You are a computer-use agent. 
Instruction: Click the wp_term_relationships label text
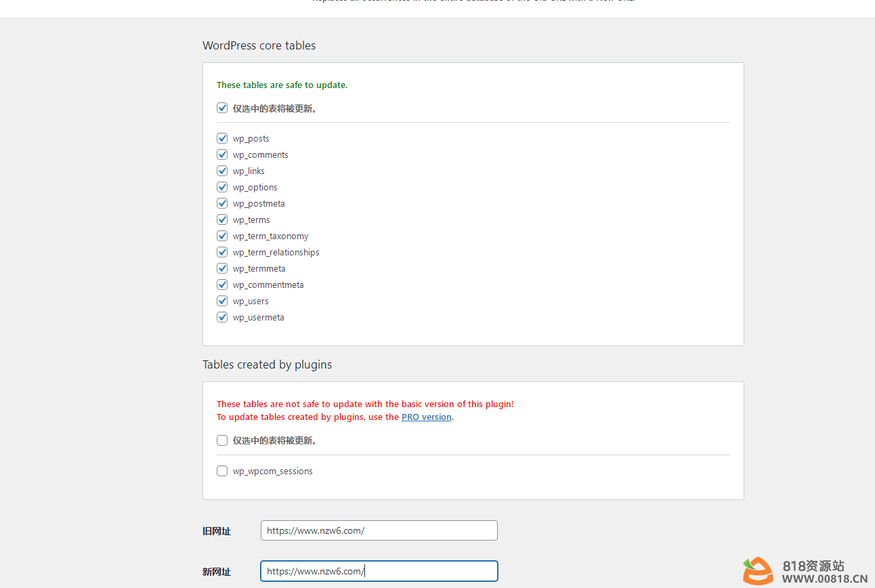(x=276, y=253)
